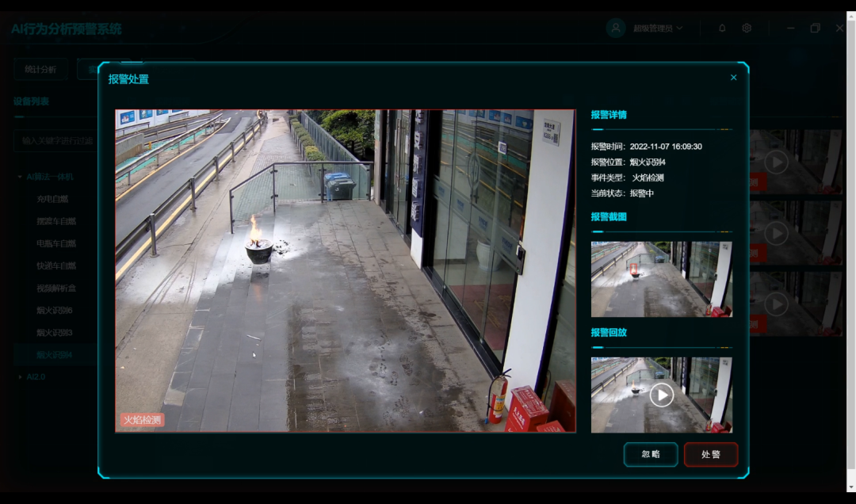The height and width of the screenshot is (504, 856).
Task: Play the 报警回放 video clip
Action: coord(661,395)
